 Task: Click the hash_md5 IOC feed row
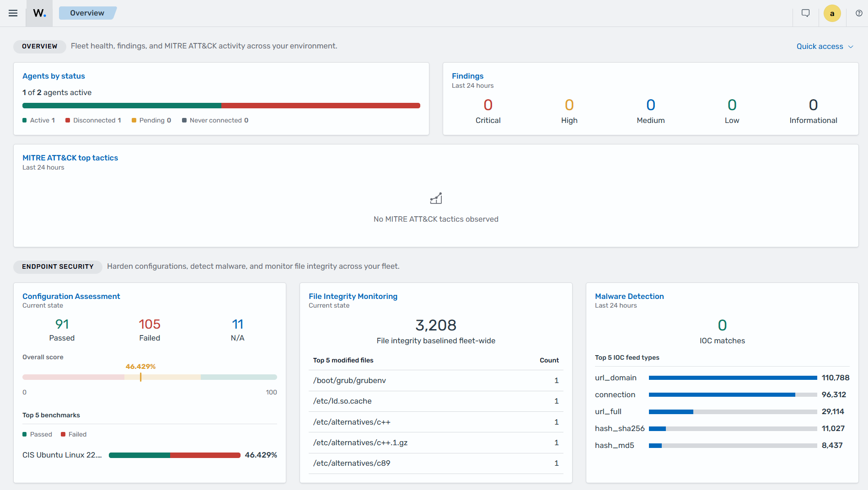(722, 445)
